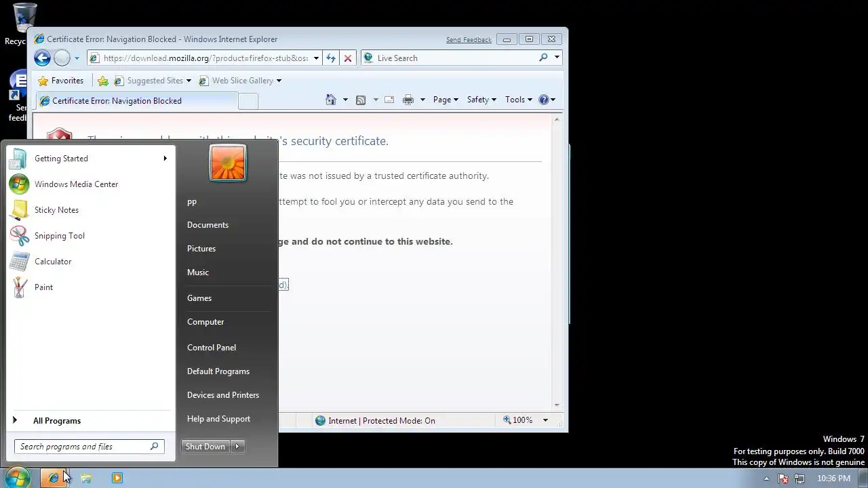Open the Page menu
Image resolution: width=868 pixels, height=488 pixels.
[446, 100]
